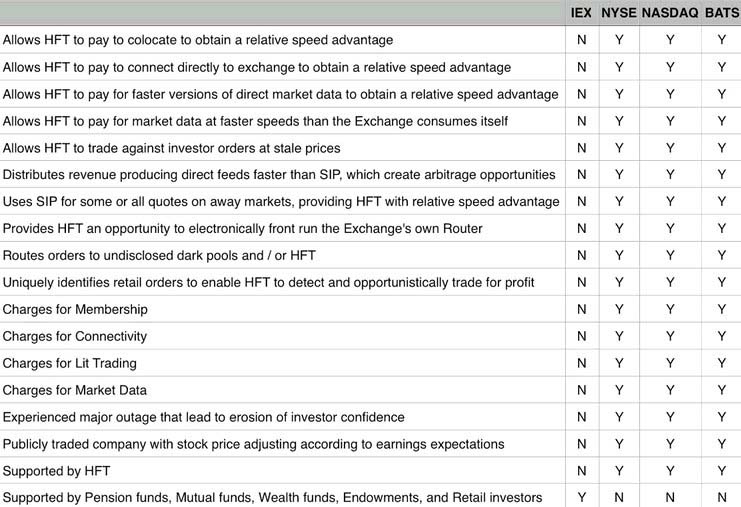
Task: Click IEX cell in colocate speed advantage row
Action: point(582,40)
